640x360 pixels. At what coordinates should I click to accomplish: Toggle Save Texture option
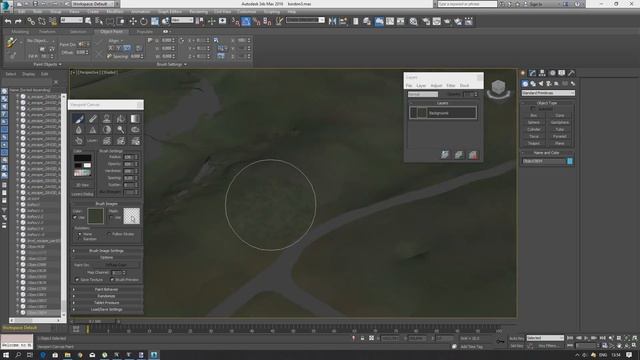(x=77, y=280)
